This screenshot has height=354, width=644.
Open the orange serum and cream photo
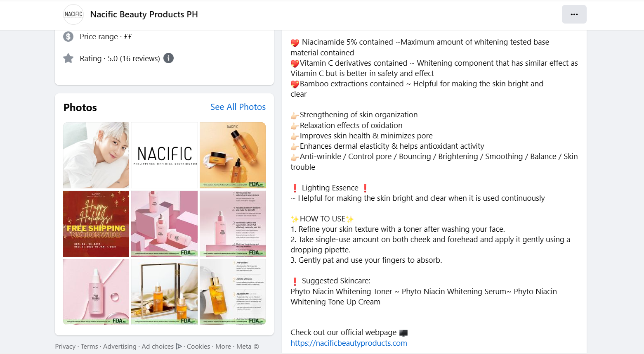(x=233, y=155)
